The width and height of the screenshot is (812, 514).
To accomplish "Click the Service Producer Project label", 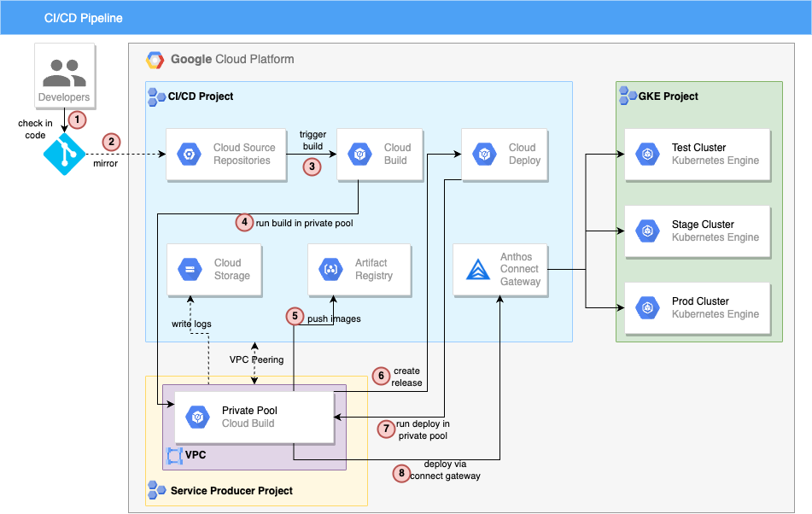I will [x=231, y=491].
